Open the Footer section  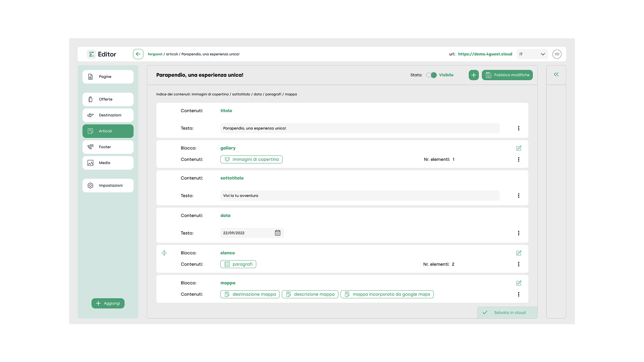pyautogui.click(x=108, y=147)
